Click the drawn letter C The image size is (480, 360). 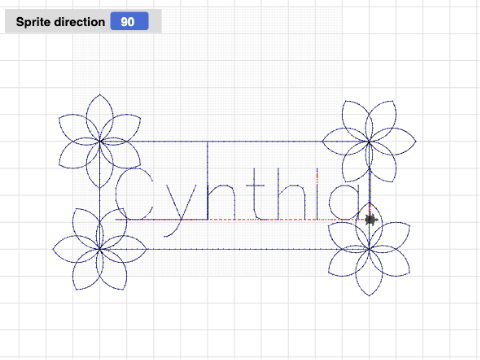134,194
